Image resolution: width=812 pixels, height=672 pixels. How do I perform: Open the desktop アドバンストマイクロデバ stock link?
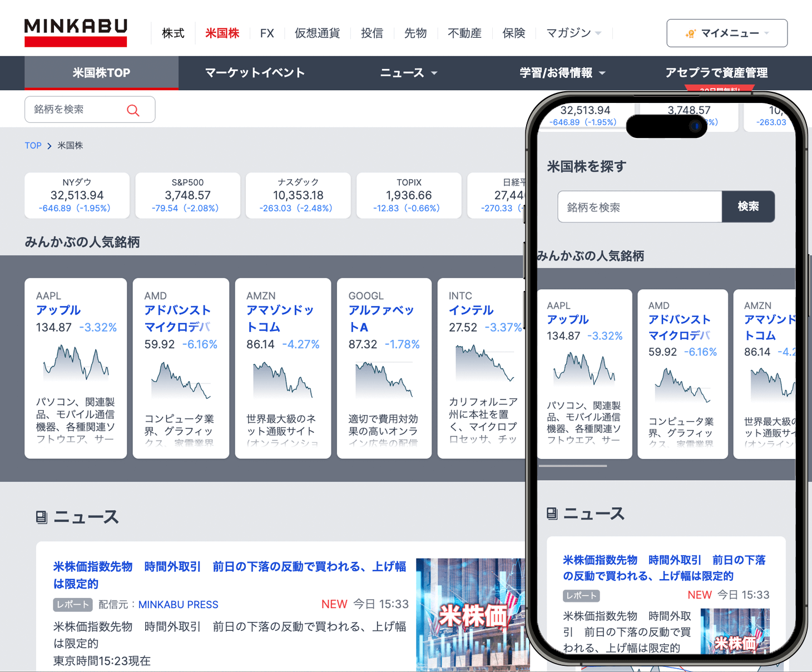pos(177,319)
